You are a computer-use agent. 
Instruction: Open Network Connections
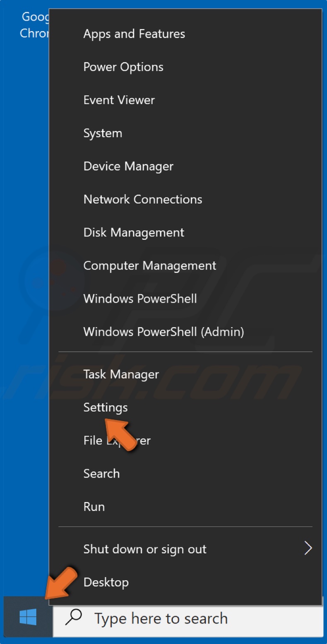(x=143, y=199)
